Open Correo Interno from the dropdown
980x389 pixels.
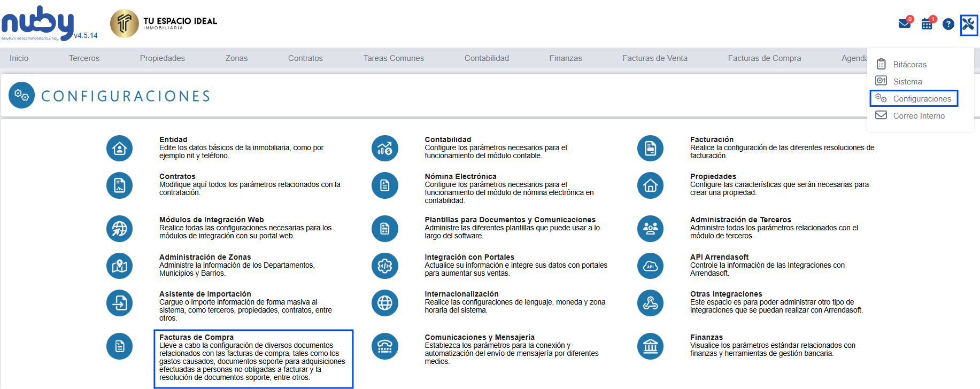tap(919, 116)
